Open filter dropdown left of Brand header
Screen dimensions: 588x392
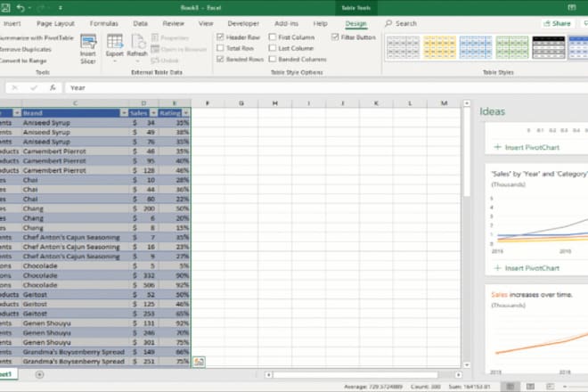(x=17, y=113)
